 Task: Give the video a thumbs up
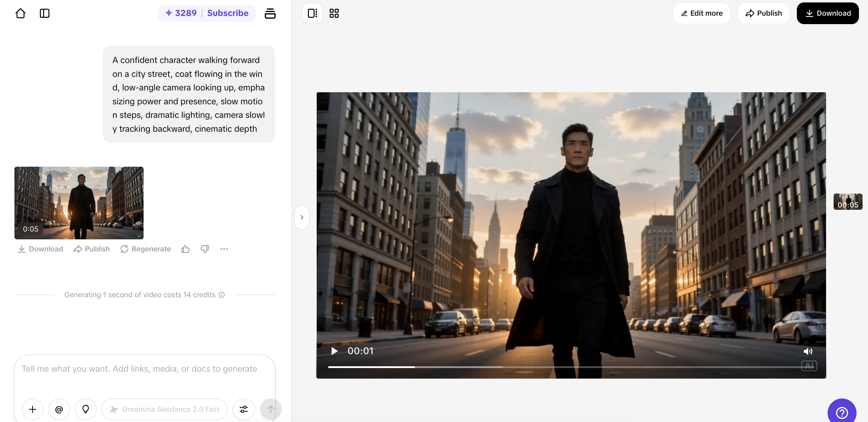[x=185, y=249]
